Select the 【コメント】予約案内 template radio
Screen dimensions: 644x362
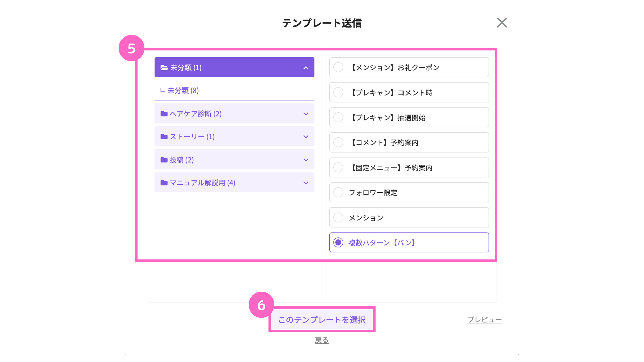(338, 142)
